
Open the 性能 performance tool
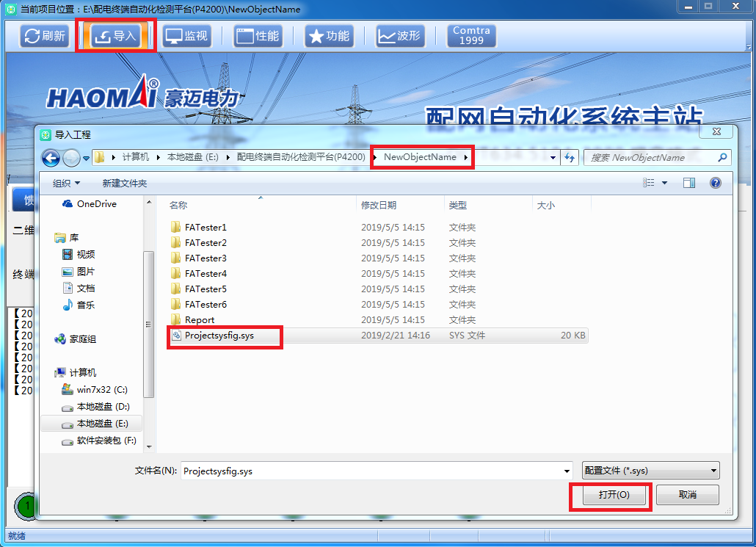[258, 36]
